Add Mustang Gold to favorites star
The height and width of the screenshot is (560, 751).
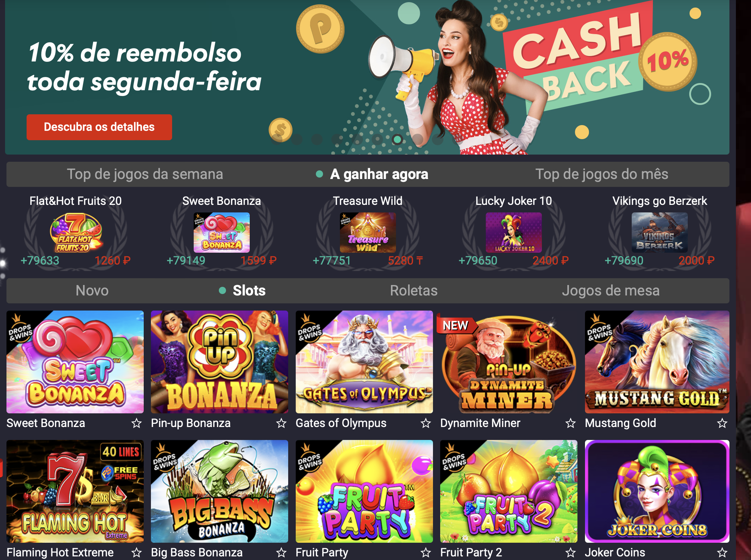point(722,423)
